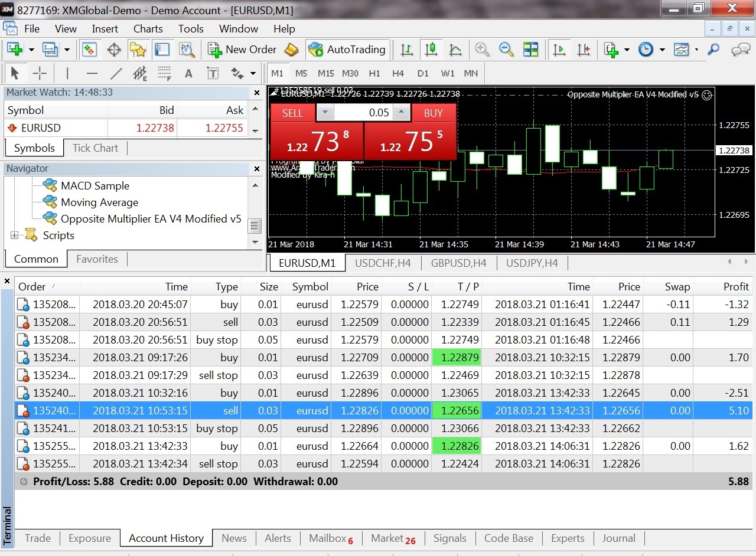Select the H4 timeframe button
The height and width of the screenshot is (556, 756).
click(398, 74)
